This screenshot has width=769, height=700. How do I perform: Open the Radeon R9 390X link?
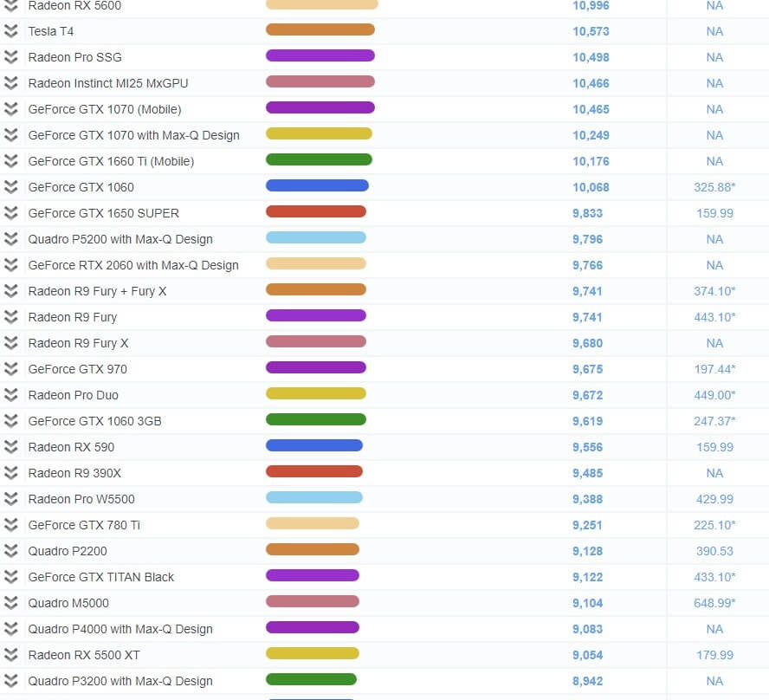(74, 473)
